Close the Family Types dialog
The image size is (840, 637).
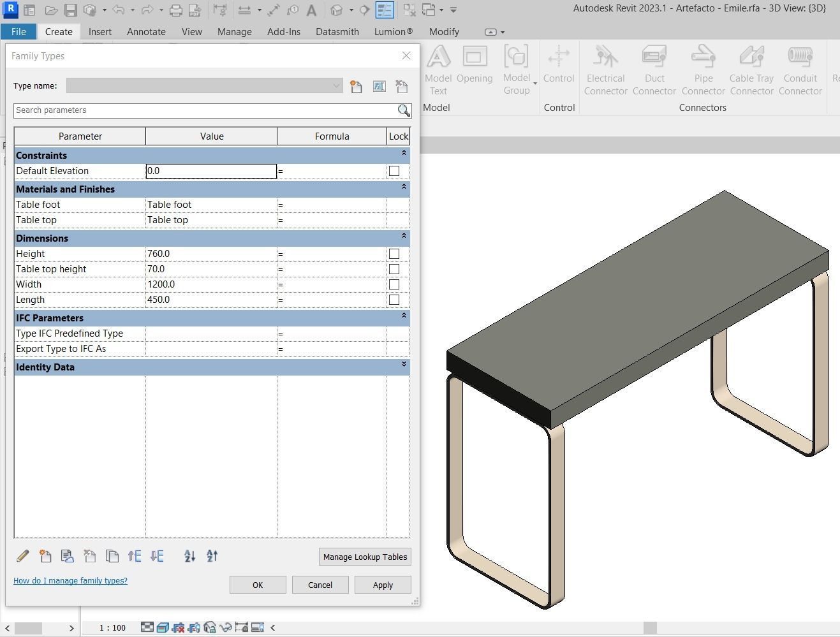tap(406, 55)
